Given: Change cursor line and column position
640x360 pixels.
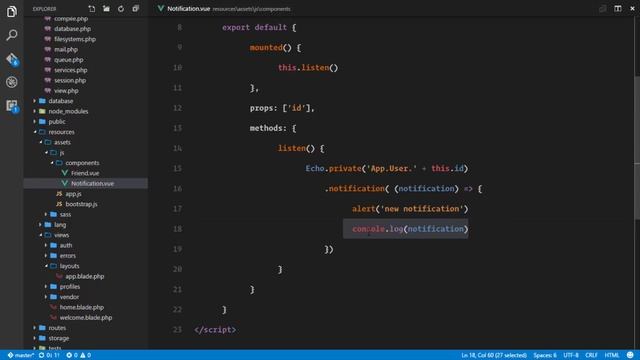Looking at the screenshot, I should coord(494,355).
